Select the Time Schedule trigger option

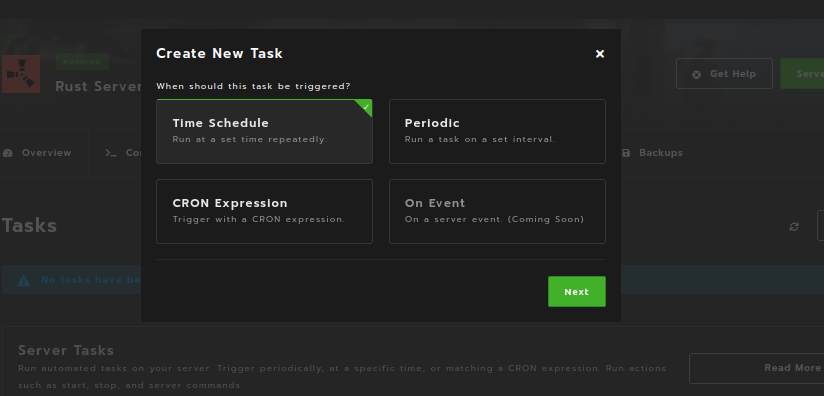[x=264, y=131]
